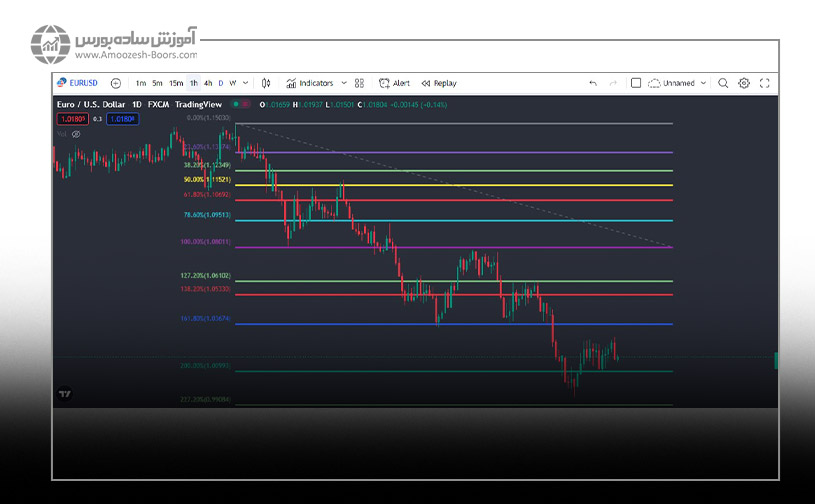Open the select layout square icon
The width and height of the screenshot is (815, 504).
[x=635, y=83]
